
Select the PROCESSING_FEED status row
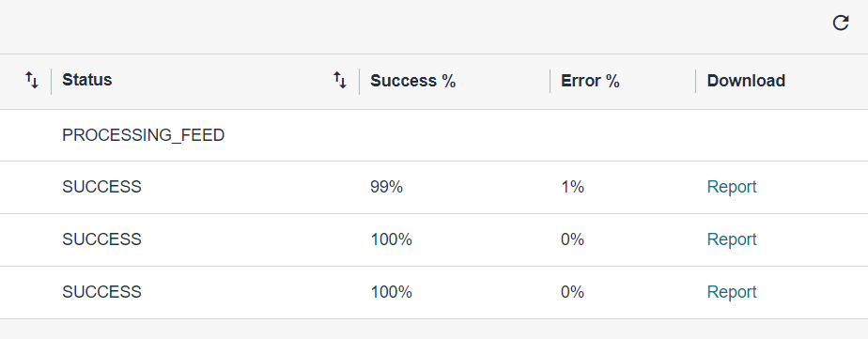pos(434,135)
